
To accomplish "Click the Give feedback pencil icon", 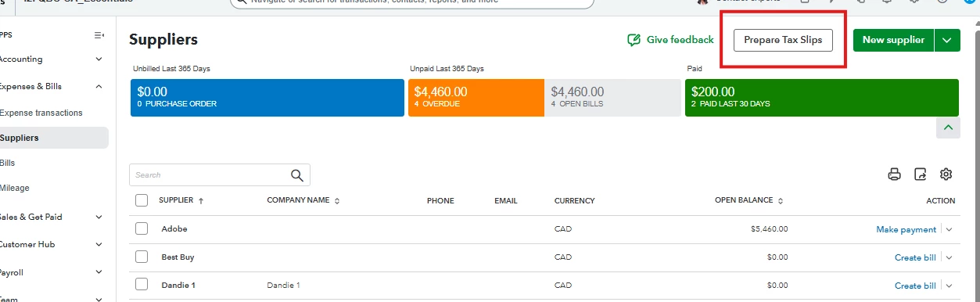I will [x=634, y=40].
